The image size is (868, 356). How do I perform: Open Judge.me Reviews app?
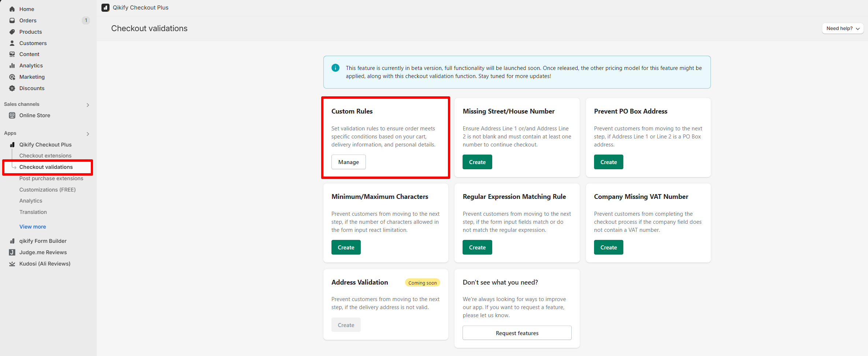[x=43, y=252]
